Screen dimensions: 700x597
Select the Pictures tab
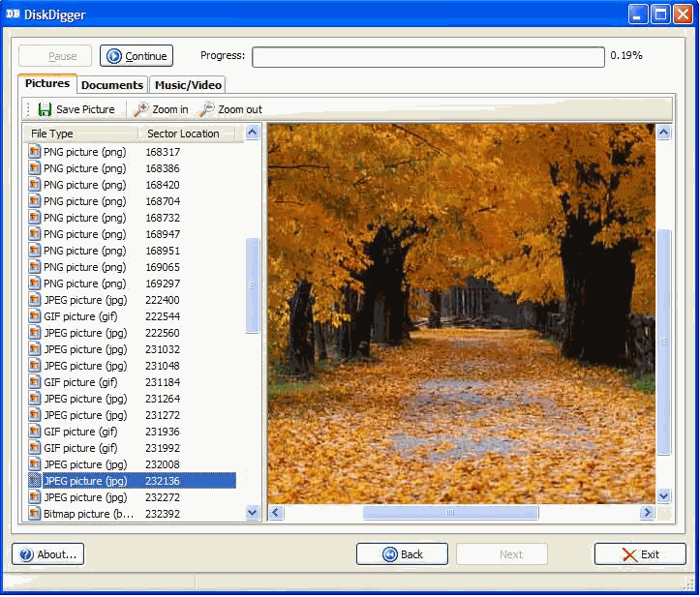click(x=47, y=84)
